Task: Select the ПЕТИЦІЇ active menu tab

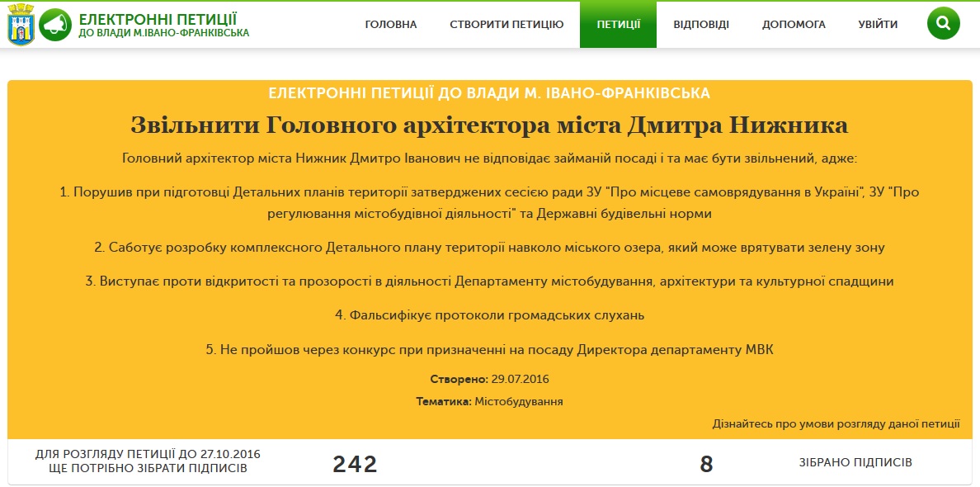Action: (x=618, y=25)
